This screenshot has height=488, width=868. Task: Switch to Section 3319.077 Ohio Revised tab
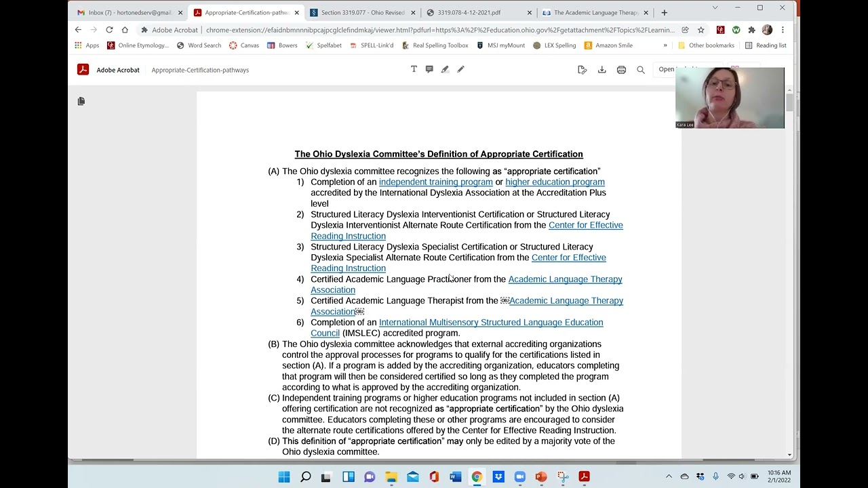tap(361, 12)
